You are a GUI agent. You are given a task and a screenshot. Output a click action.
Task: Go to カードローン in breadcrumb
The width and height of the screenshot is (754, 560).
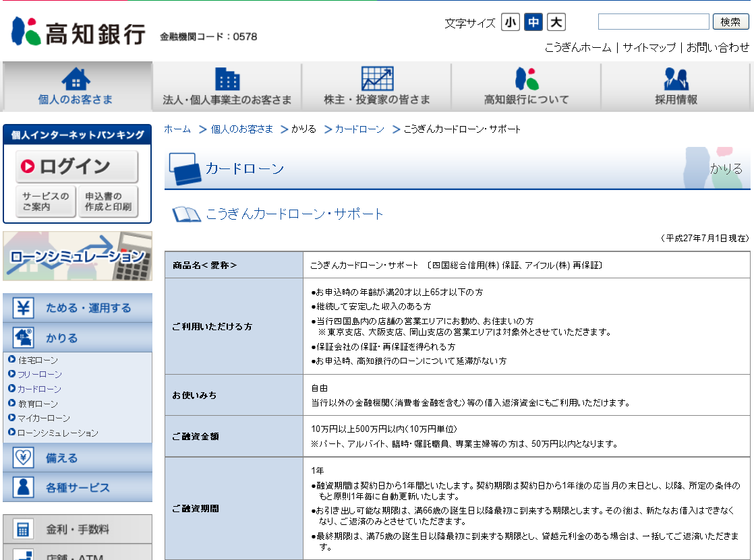pos(359,129)
